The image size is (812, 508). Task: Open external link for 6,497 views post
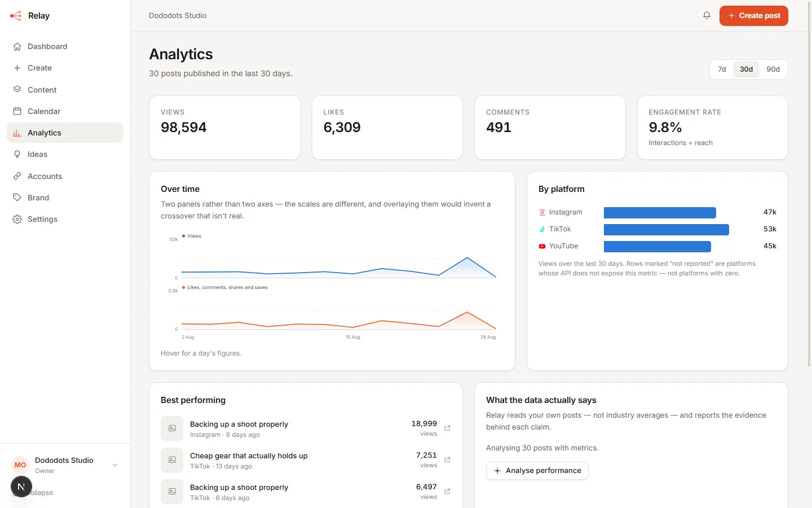[447, 492]
